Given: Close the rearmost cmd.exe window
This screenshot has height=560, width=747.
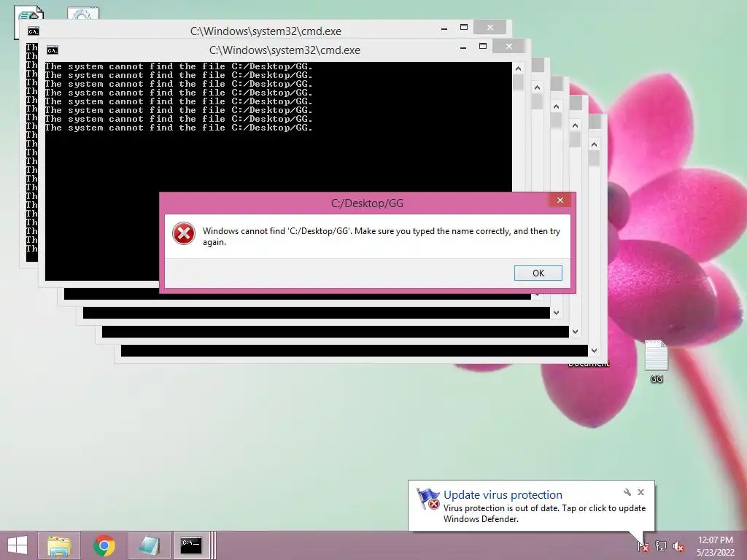Looking at the screenshot, I should (489, 27).
